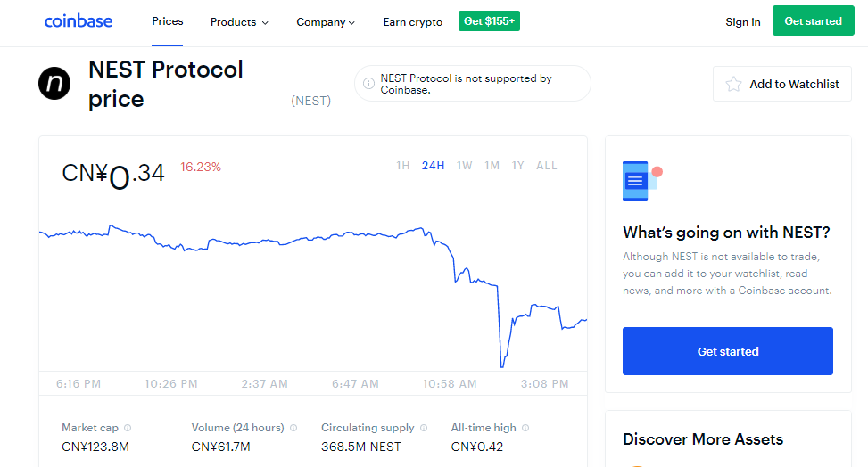The height and width of the screenshot is (467, 868).
Task: Click Add to Watchlist button
Action: (x=782, y=84)
